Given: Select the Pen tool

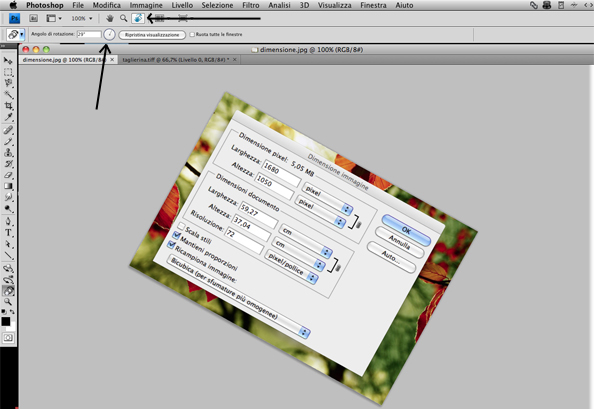Looking at the screenshot, I should coord(8,222).
